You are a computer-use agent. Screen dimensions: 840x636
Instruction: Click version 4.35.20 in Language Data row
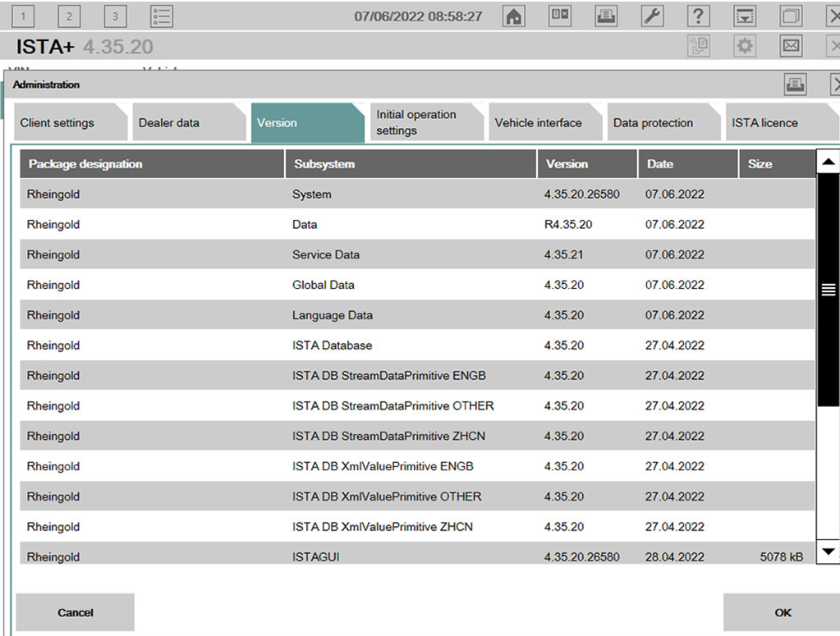[563, 315]
